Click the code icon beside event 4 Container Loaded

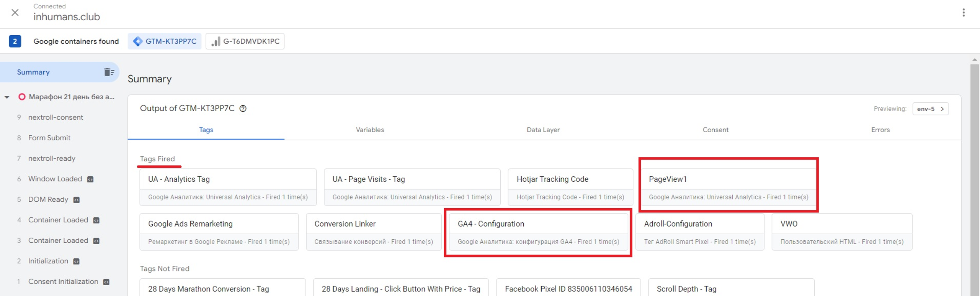pos(96,220)
